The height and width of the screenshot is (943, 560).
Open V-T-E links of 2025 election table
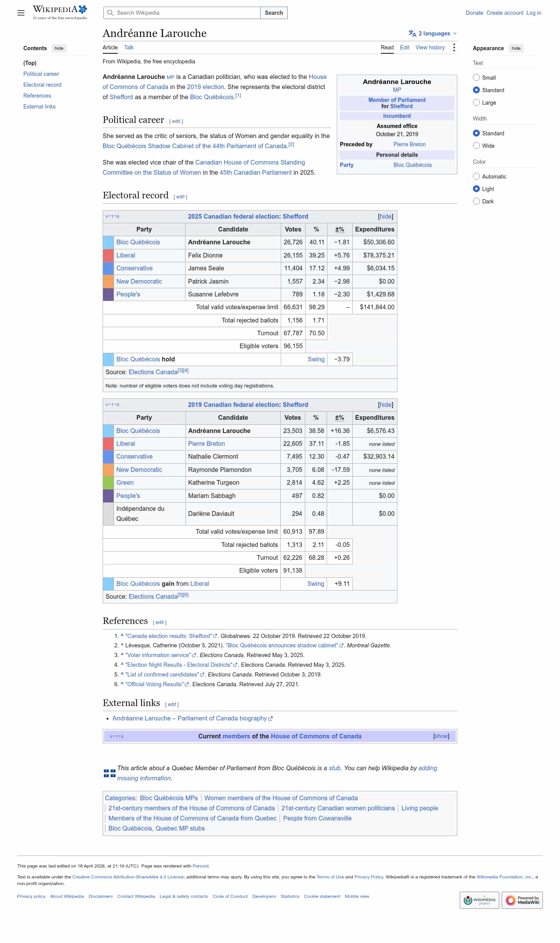point(112,216)
